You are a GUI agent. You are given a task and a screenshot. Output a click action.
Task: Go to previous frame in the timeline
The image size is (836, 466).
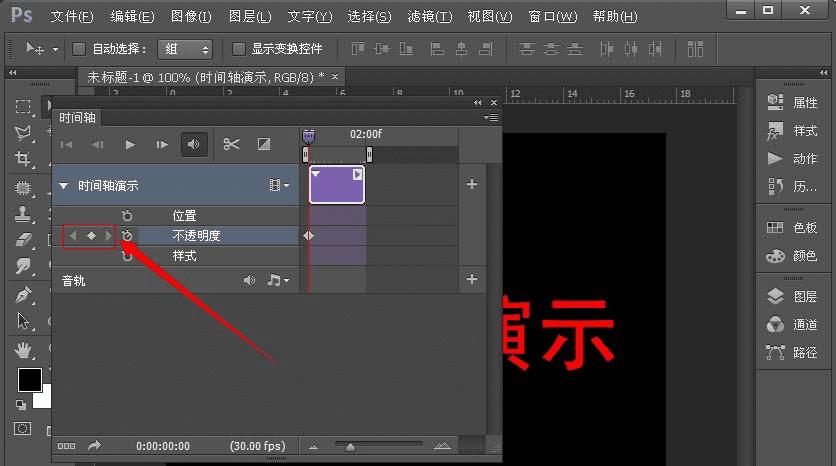[x=98, y=144]
